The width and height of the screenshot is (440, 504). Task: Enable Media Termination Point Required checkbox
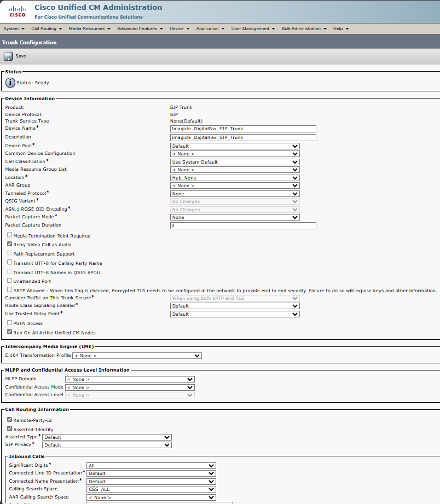click(x=10, y=235)
